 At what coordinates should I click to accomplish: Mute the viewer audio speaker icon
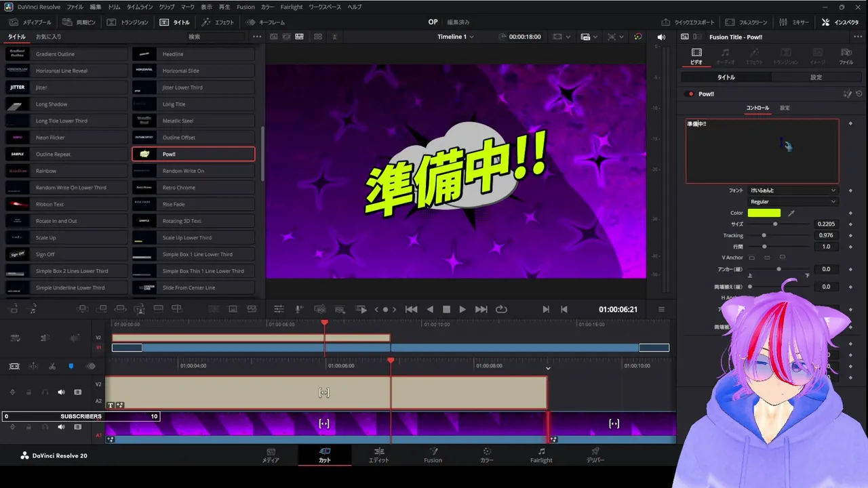click(661, 37)
